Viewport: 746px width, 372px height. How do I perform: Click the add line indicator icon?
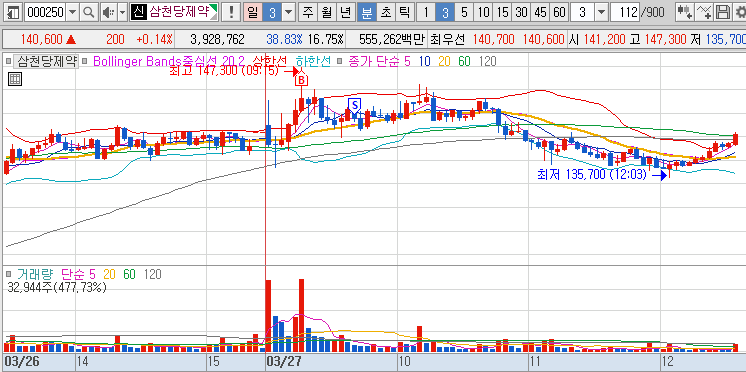pyautogui.click(x=704, y=12)
